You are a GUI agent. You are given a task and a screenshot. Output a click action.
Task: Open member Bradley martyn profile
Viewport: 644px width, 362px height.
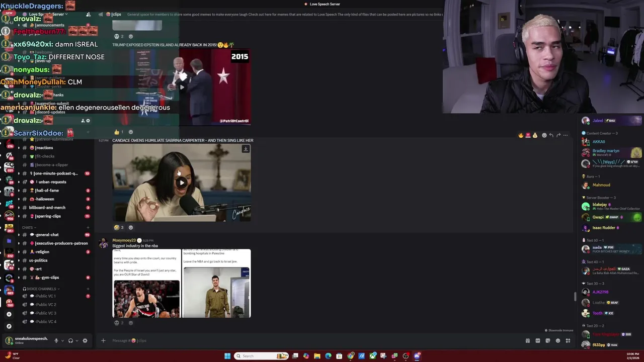[612, 152]
